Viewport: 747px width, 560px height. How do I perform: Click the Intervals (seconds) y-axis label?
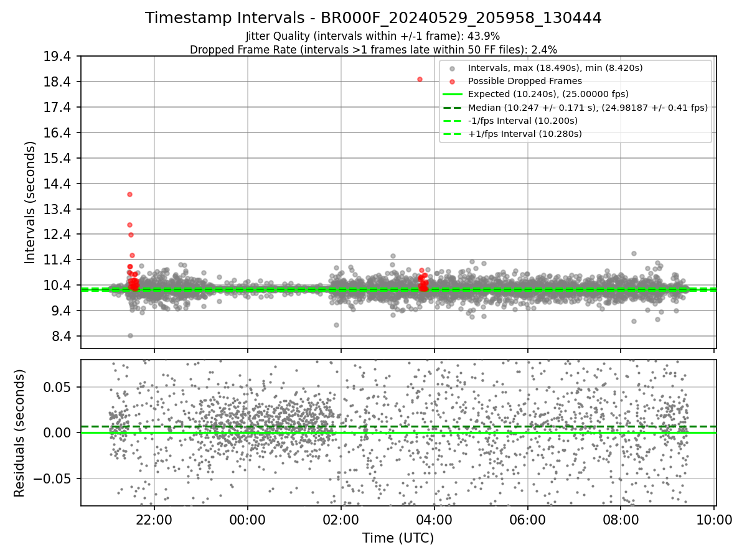point(31,202)
